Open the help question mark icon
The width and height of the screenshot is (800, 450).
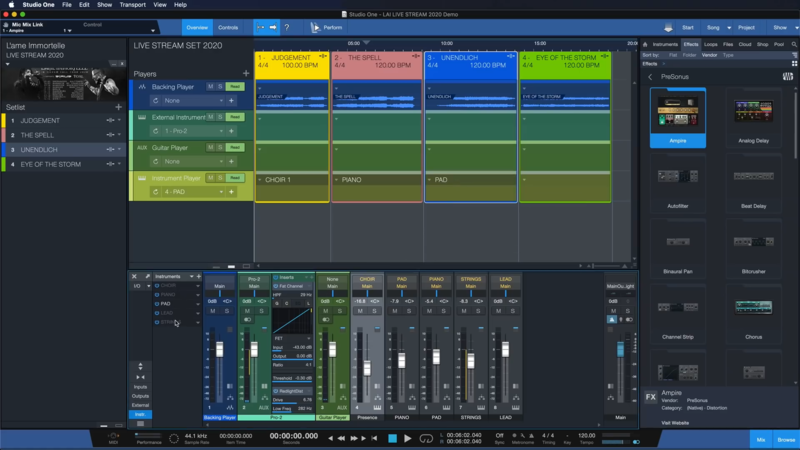287,27
